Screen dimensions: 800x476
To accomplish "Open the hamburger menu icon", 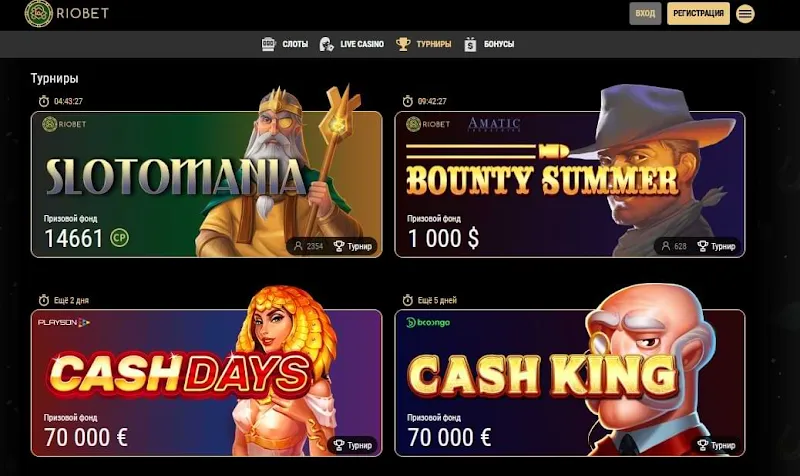I will pos(745,14).
